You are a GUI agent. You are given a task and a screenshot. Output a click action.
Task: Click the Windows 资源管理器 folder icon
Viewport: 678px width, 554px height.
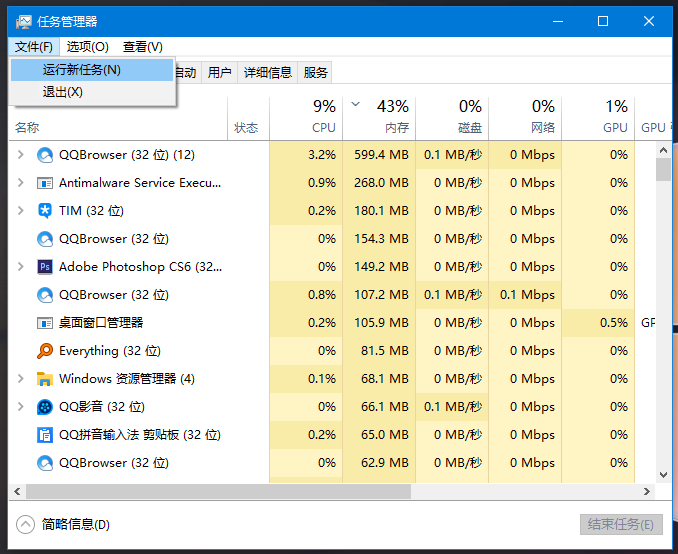point(45,379)
